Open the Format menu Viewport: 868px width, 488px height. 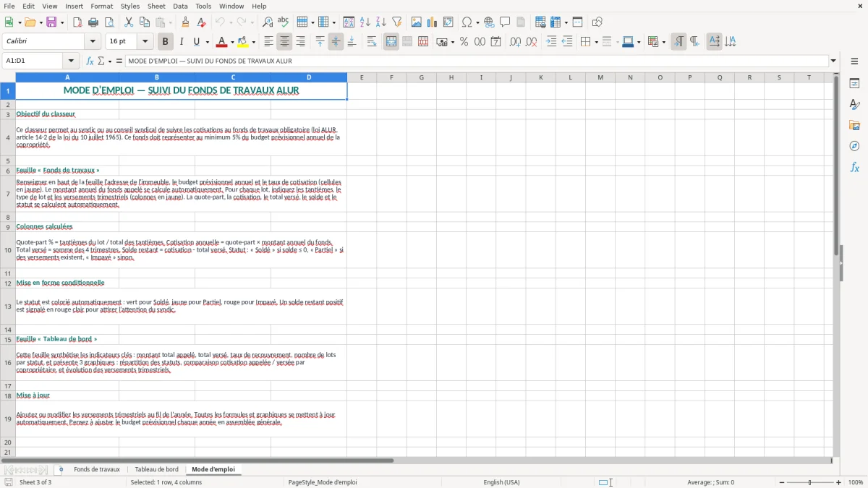101,6
